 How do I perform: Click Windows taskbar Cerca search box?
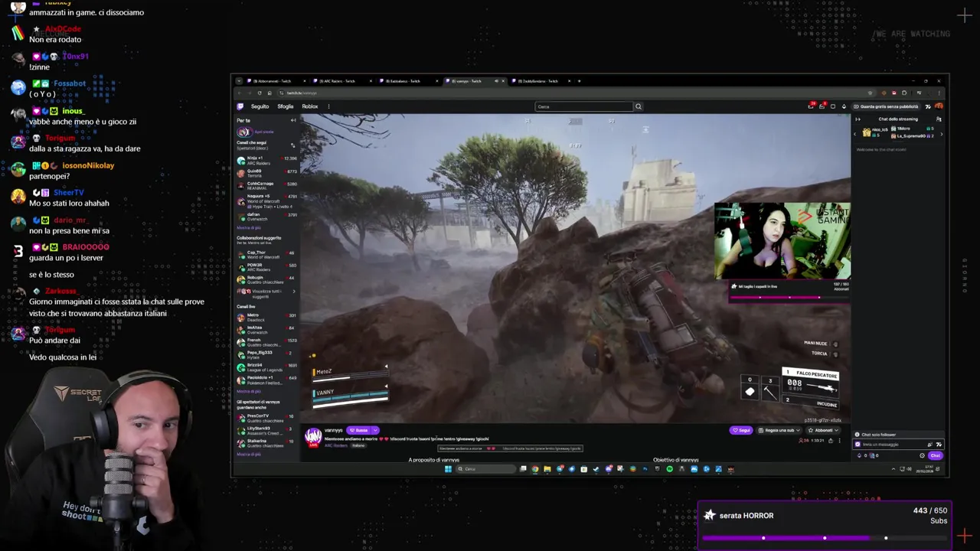pyautogui.click(x=487, y=469)
